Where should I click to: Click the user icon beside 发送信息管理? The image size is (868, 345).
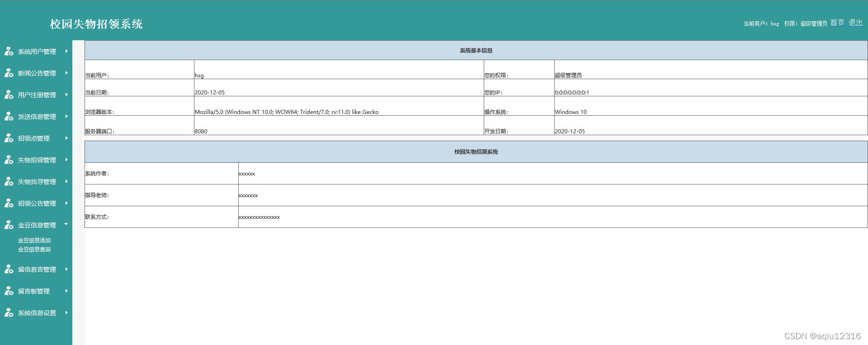[9, 117]
